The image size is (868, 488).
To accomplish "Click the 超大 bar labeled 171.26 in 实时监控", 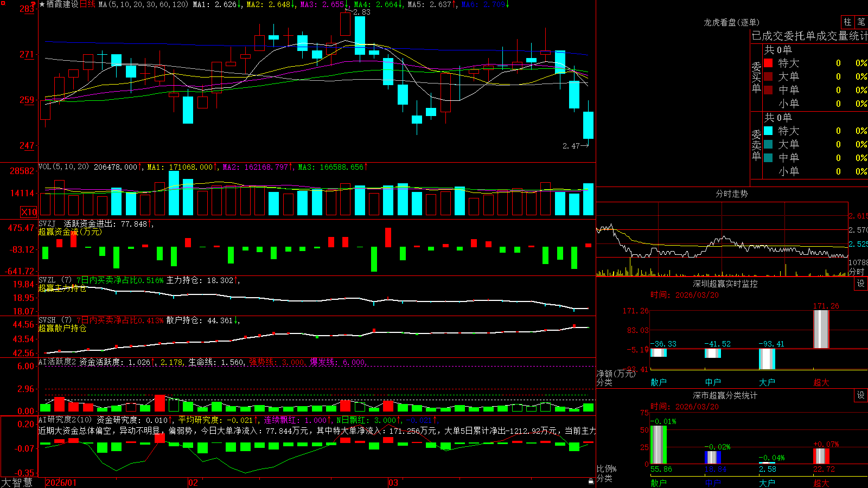I will pyautogui.click(x=821, y=329).
